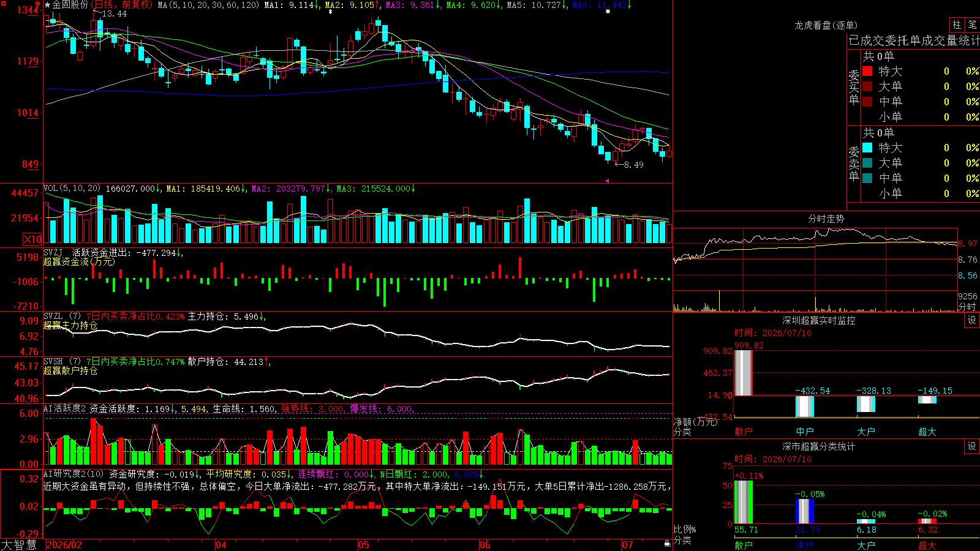Select the 金固股份 stock name
Screen dimensions: 980x551
[x=70, y=5]
